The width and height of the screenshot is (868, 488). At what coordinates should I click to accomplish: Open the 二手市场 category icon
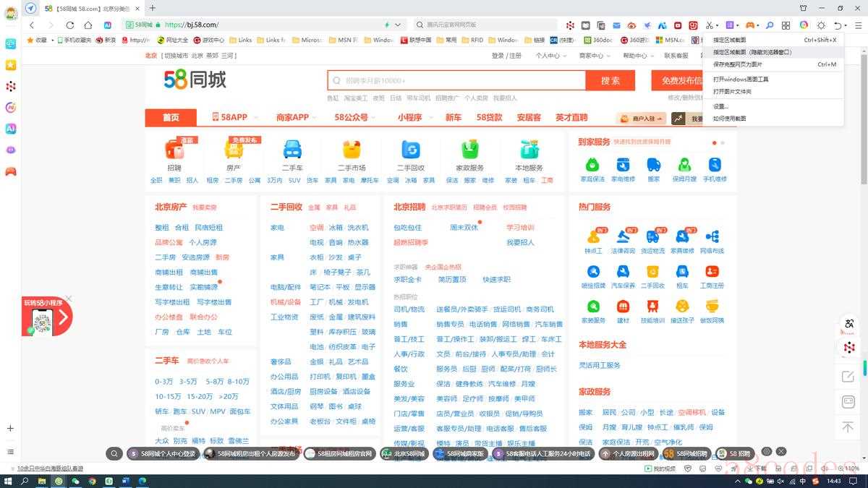click(352, 150)
